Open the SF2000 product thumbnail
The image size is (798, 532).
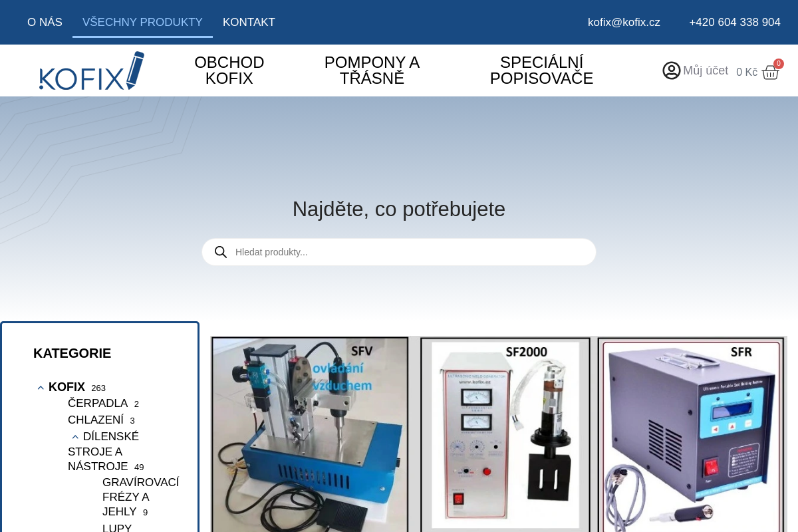(505, 434)
